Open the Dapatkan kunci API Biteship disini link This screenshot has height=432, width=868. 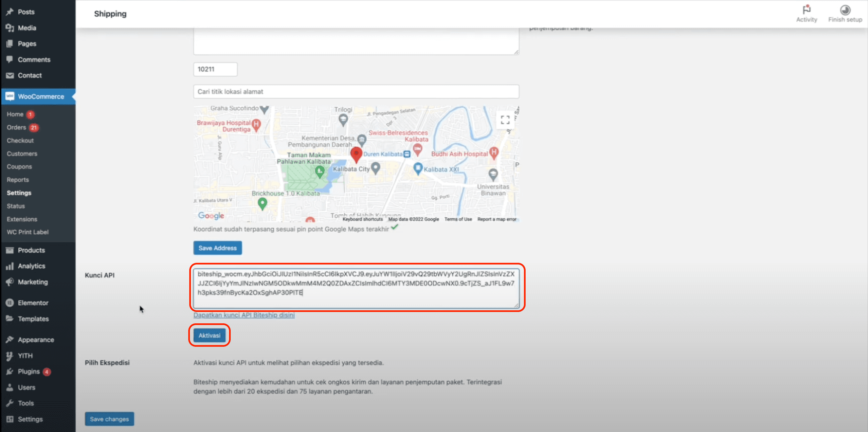(244, 315)
